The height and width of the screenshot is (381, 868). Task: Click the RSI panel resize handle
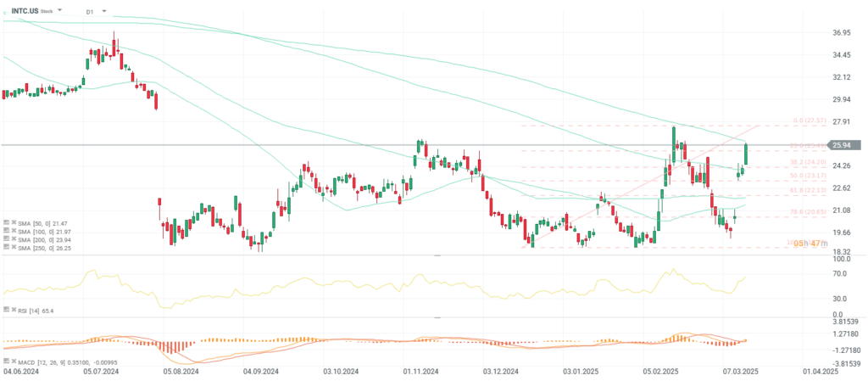(437, 255)
